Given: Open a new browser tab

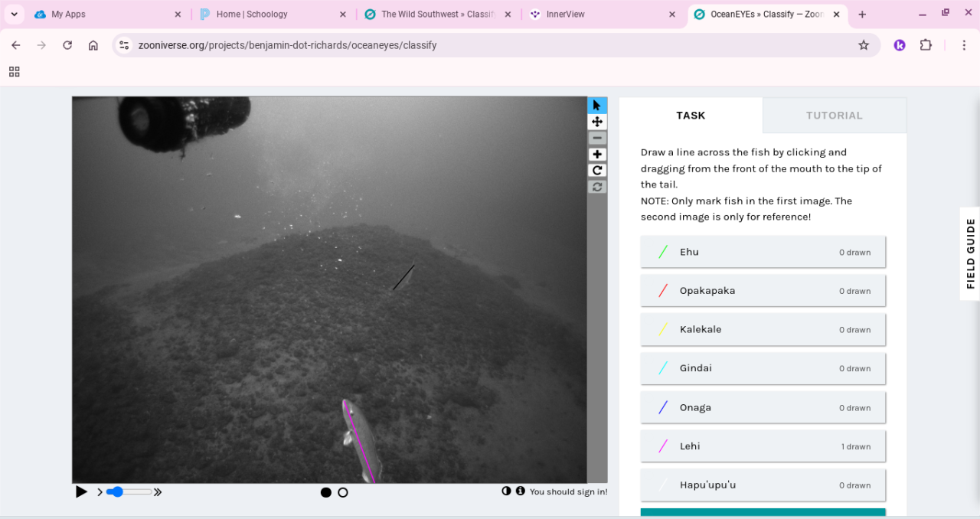Looking at the screenshot, I should coord(862,15).
